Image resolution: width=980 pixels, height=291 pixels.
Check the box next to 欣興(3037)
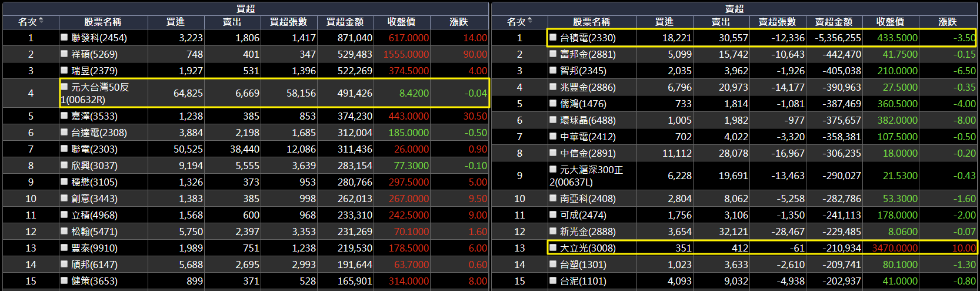[64, 166]
